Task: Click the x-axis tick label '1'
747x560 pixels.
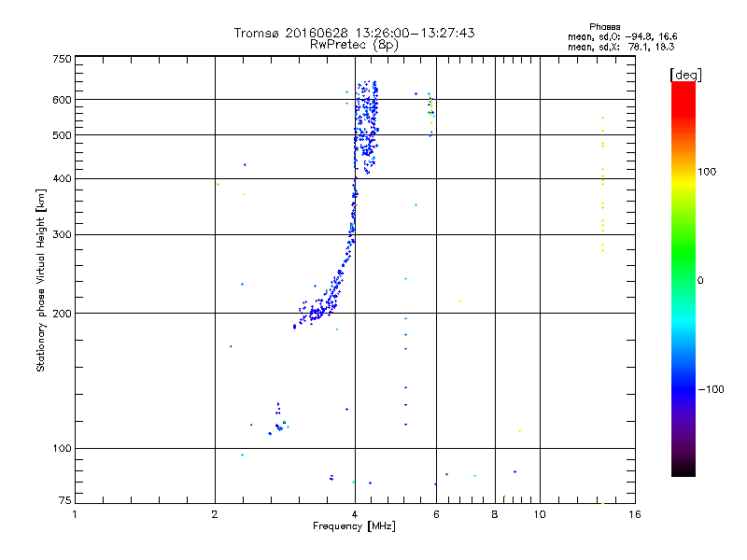Action: 75,514
